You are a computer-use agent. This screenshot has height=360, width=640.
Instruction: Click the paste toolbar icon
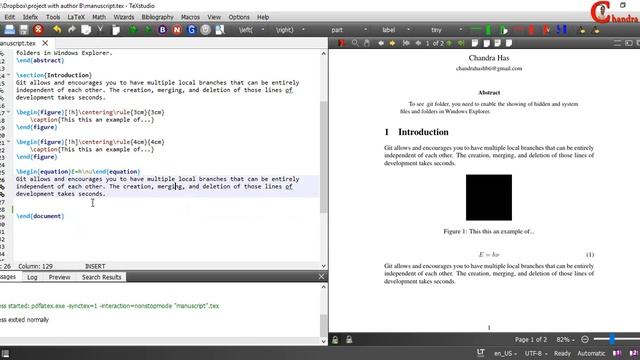(x=116, y=30)
